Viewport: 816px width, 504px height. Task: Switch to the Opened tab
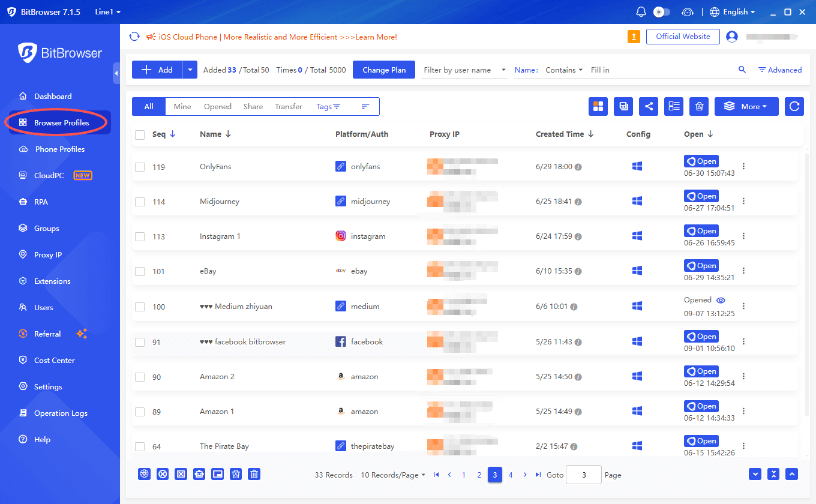218,106
